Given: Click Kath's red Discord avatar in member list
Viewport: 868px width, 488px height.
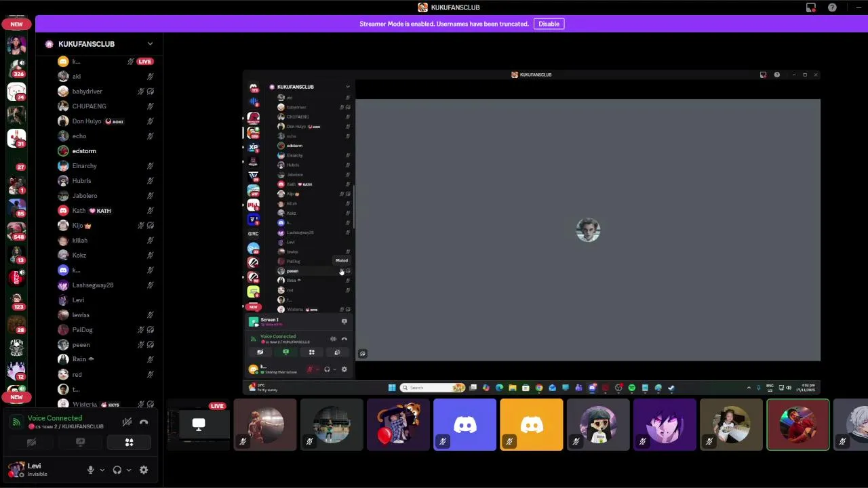Looking at the screenshot, I should [63, 210].
